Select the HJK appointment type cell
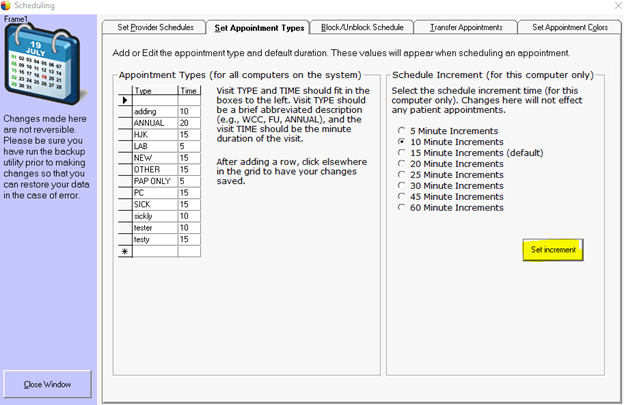Image resolution: width=624 pixels, height=405 pixels. point(155,134)
